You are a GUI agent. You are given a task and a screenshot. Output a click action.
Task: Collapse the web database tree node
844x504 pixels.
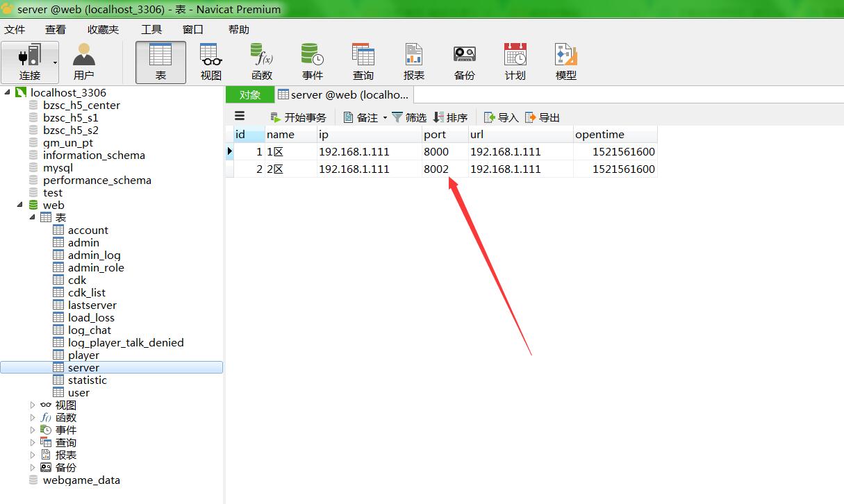pos(20,205)
